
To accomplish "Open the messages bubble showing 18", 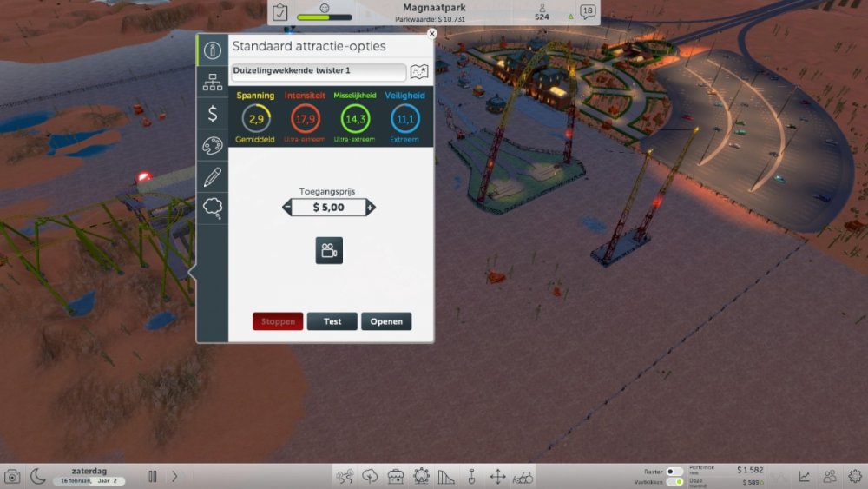I will (588, 12).
